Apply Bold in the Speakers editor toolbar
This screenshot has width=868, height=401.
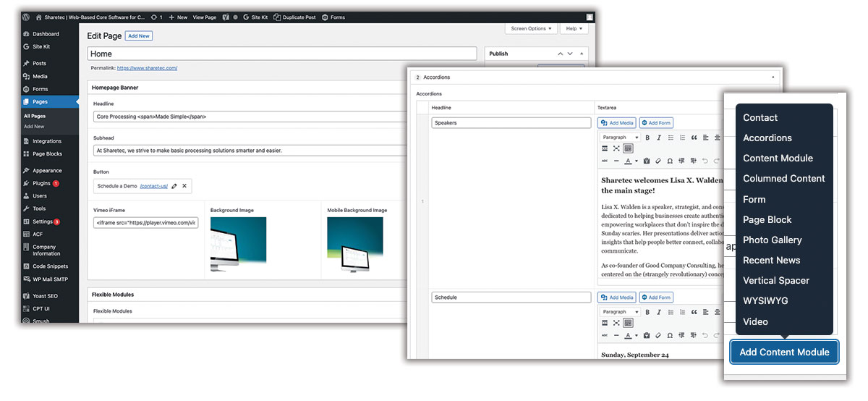point(647,138)
